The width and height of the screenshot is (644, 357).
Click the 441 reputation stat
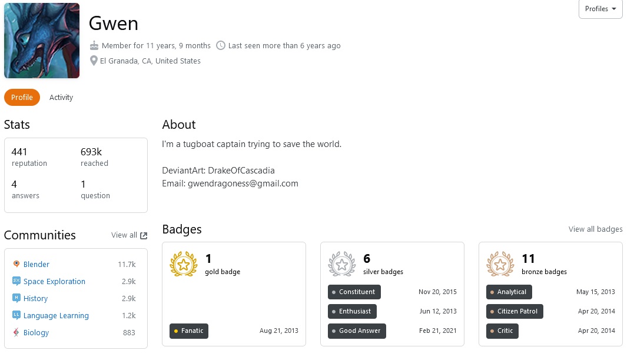[x=29, y=157]
